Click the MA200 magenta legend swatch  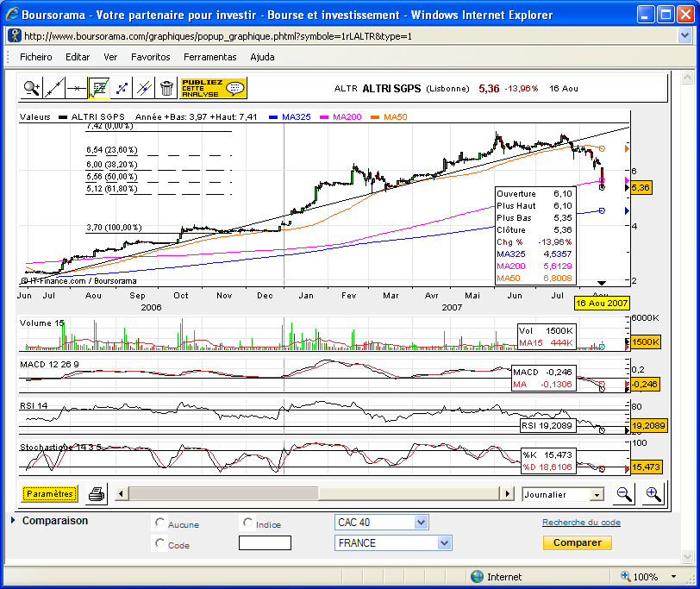pyautogui.click(x=324, y=117)
